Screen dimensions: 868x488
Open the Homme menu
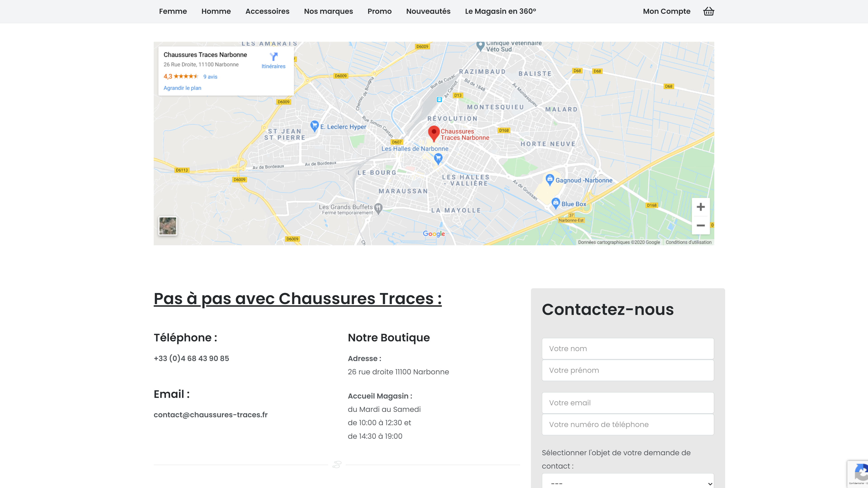pos(216,11)
